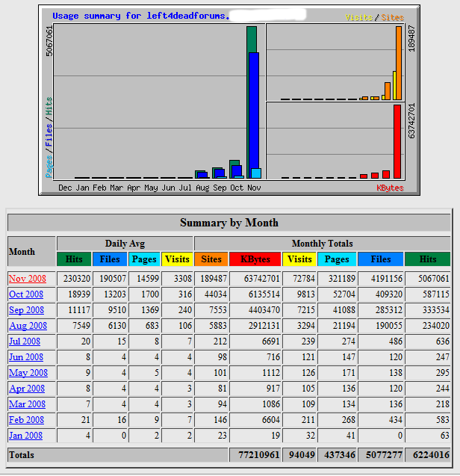This screenshot has width=460, height=476.
Task: Open the May 2008 monthly report link
Action: (x=28, y=373)
